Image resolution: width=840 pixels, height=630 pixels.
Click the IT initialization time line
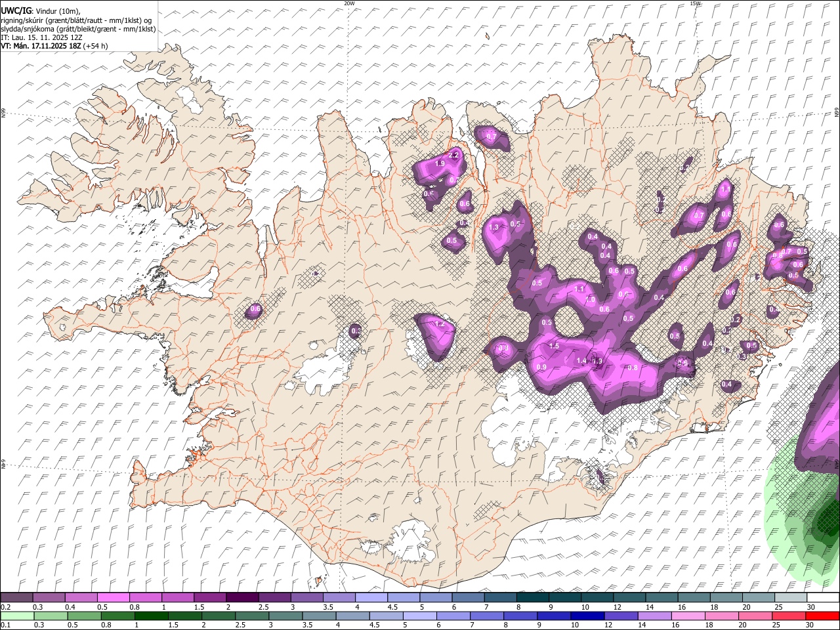point(41,37)
